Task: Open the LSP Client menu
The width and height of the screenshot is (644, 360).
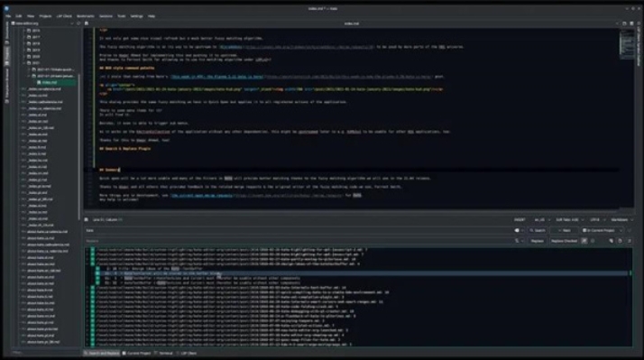Action: click(64, 16)
